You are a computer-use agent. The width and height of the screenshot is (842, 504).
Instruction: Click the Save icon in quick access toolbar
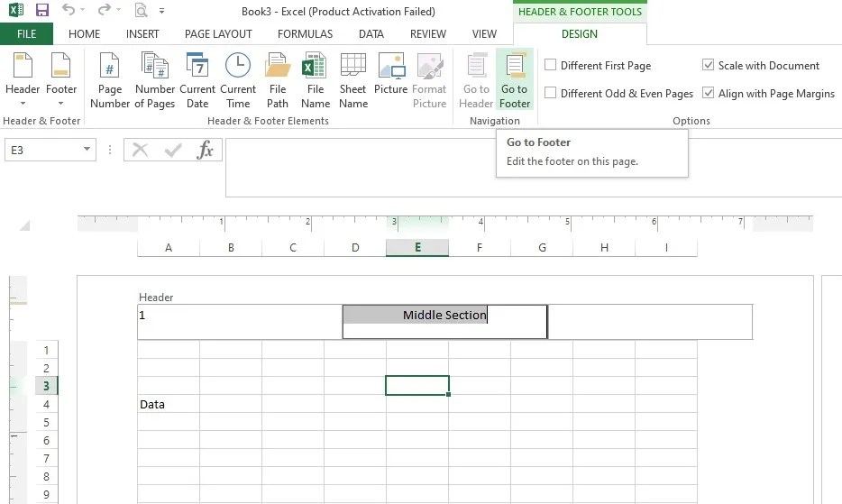pyautogui.click(x=41, y=10)
